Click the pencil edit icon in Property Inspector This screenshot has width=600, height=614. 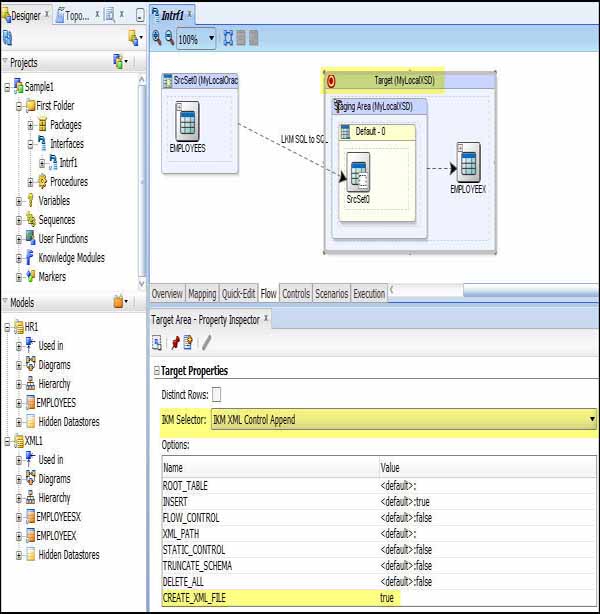[207, 343]
